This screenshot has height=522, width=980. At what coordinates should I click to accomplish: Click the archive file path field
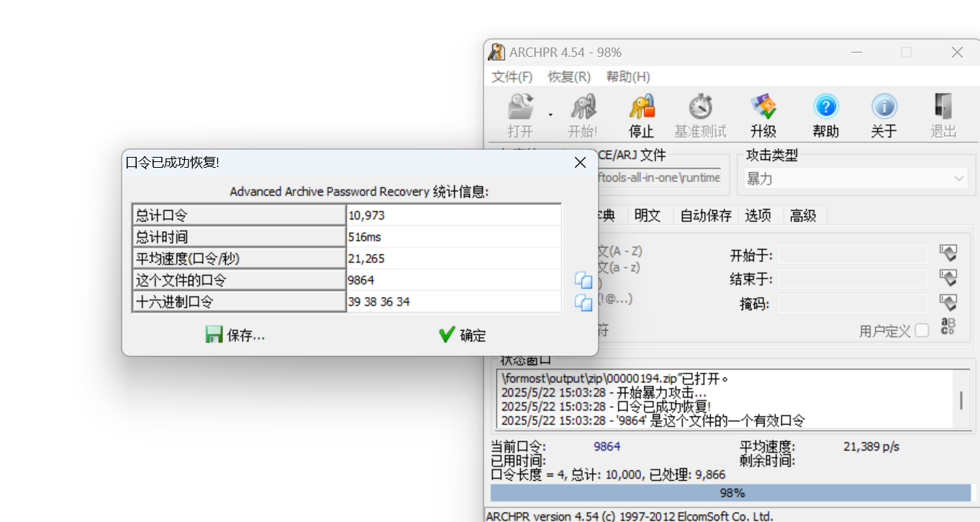(659, 178)
